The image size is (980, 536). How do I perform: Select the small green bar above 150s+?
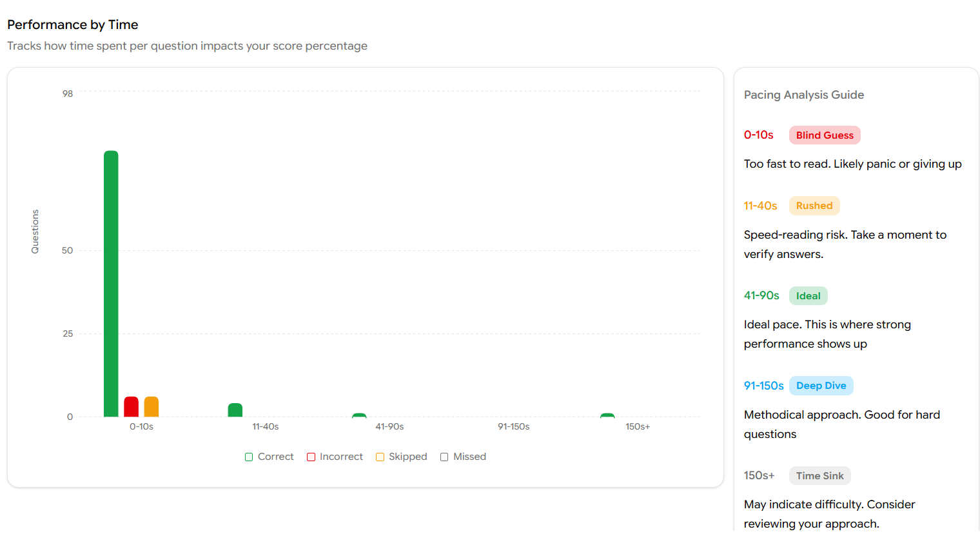[x=607, y=415]
